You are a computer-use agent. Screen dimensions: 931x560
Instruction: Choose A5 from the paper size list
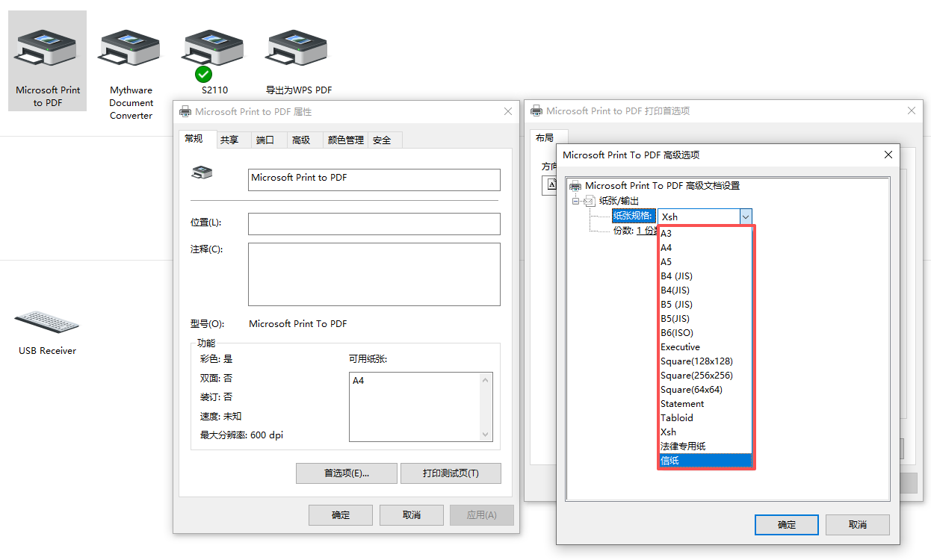705,262
